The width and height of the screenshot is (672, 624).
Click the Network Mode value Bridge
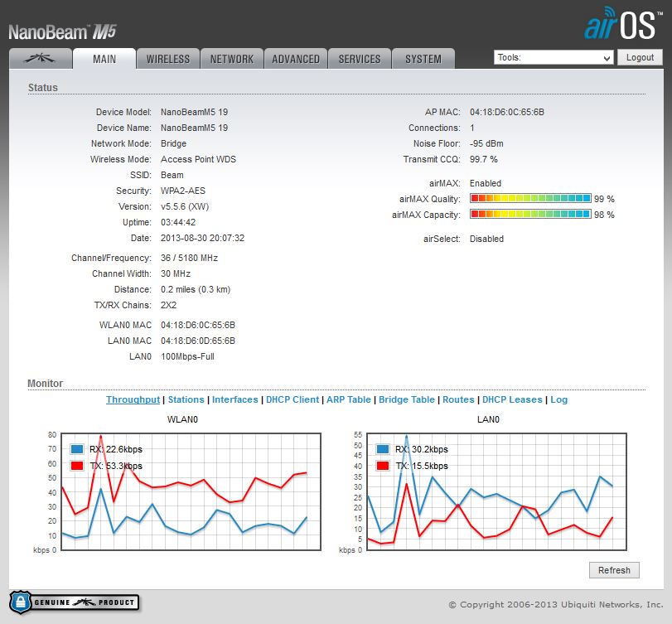[x=173, y=143]
